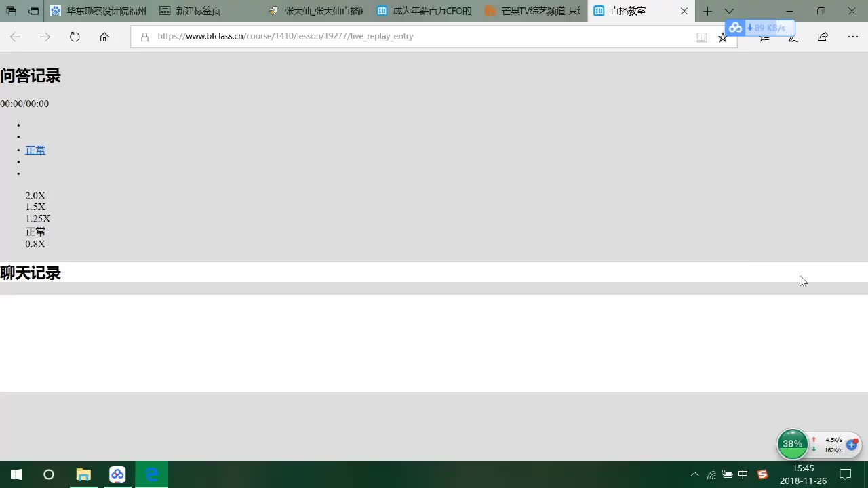Click the 问答记录 heading
This screenshot has height=488, width=868.
point(31,76)
